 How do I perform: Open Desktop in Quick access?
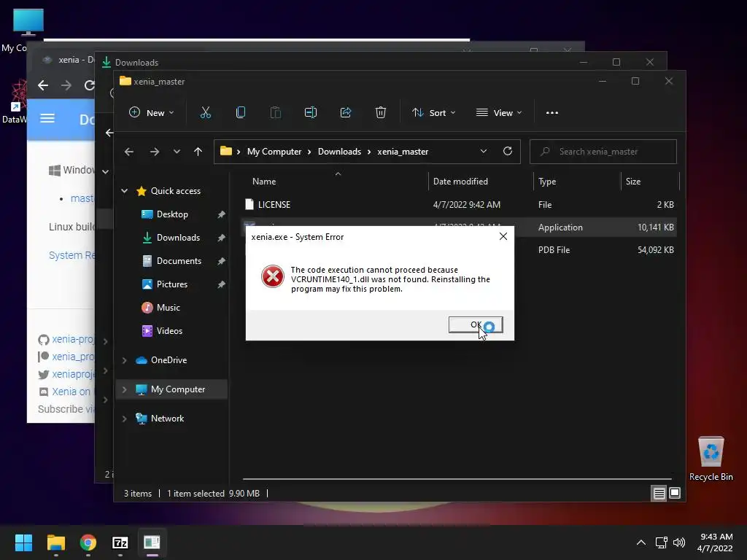[x=172, y=214]
